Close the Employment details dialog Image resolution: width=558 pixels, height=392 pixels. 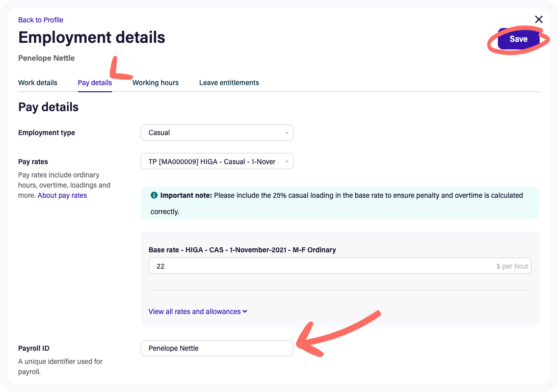click(x=539, y=19)
